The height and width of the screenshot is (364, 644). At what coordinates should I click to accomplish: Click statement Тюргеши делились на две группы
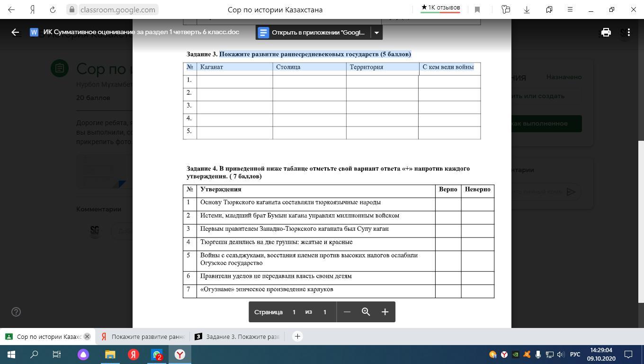click(x=277, y=242)
